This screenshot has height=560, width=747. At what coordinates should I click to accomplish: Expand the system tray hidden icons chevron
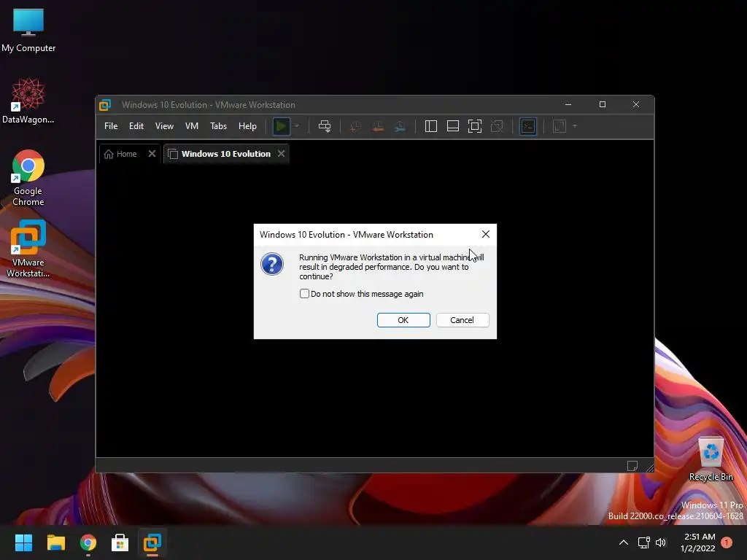tap(623, 542)
